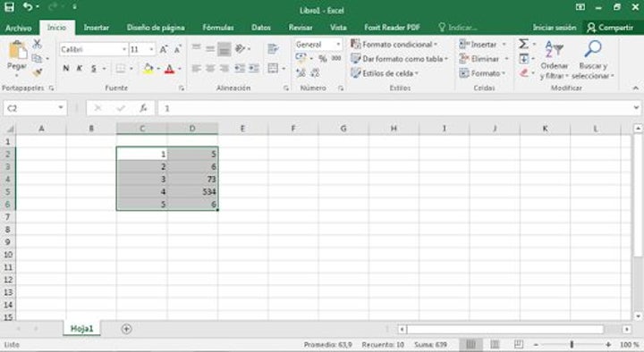
Task: Open Formato condicional menu
Action: click(394, 45)
